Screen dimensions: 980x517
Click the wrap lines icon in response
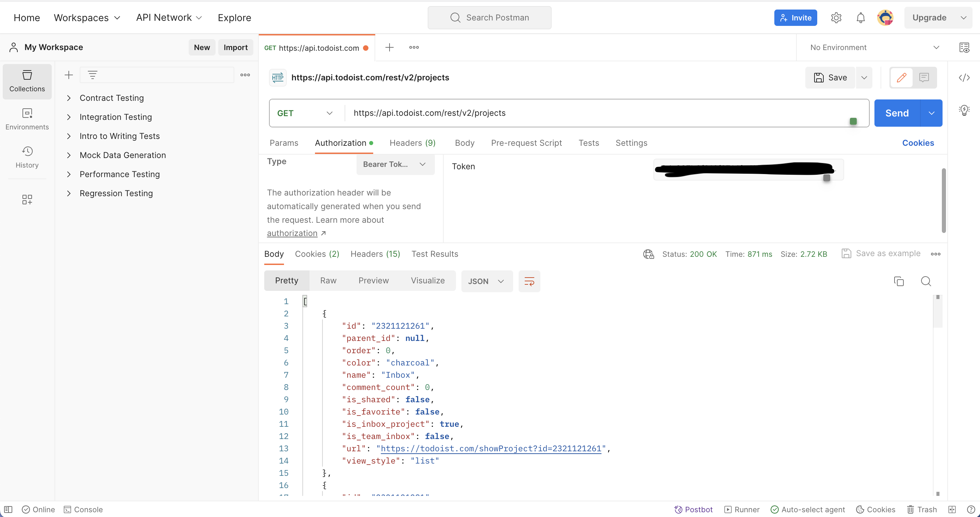pyautogui.click(x=529, y=281)
